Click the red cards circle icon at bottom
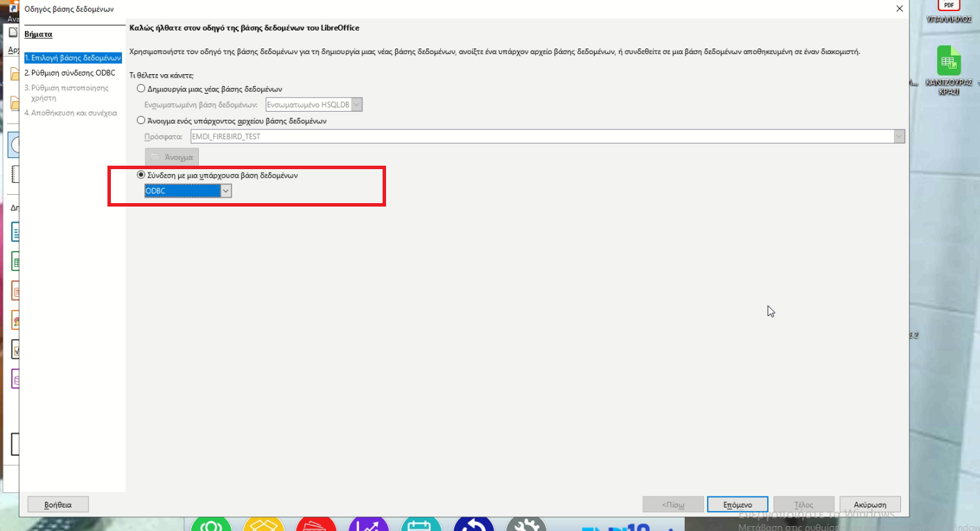This screenshot has height=531, width=980. (316, 525)
